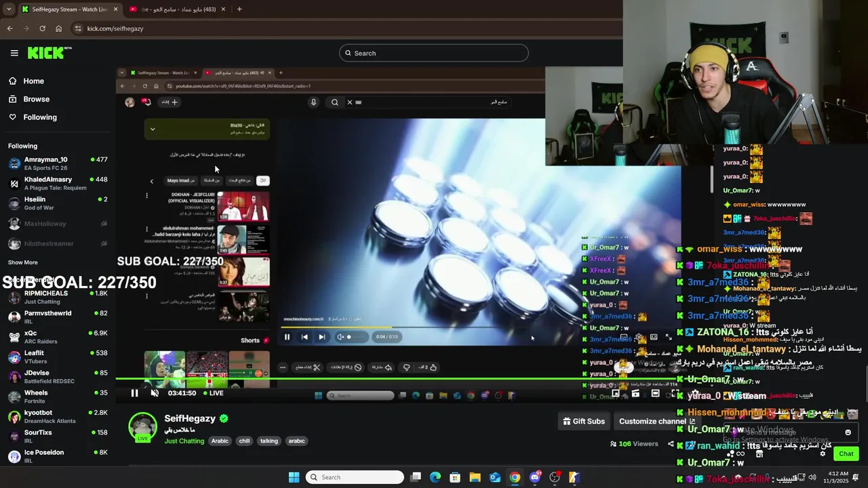This screenshot has height=488, width=868.
Task: Share the stream via share icon
Action: [x=671, y=444]
